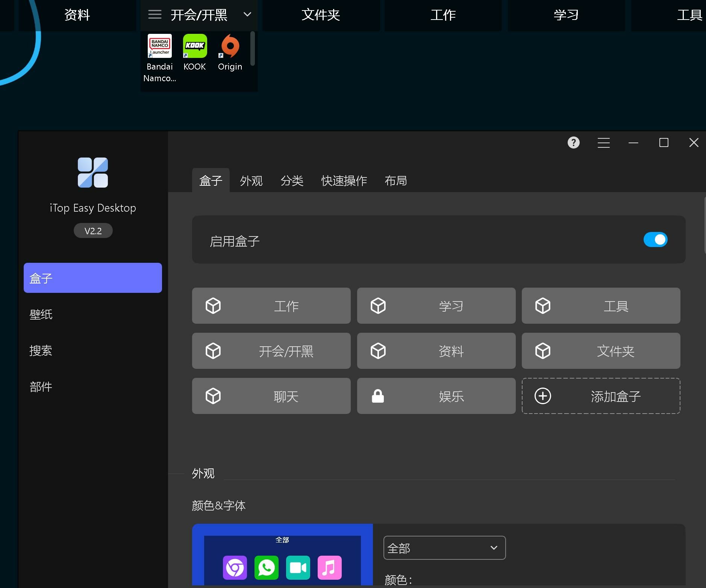Image resolution: width=706 pixels, height=588 pixels.
Task: Collapse the 开会/开黑 desktop box chevron
Action: (247, 15)
